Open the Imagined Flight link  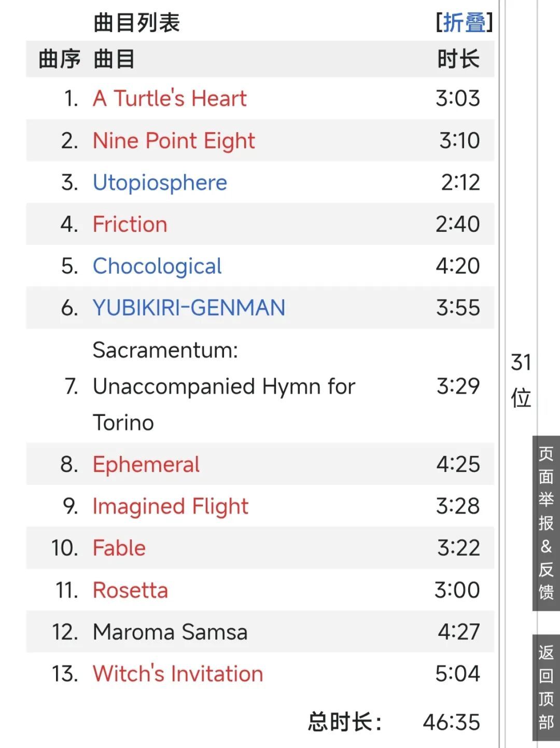pos(171,506)
